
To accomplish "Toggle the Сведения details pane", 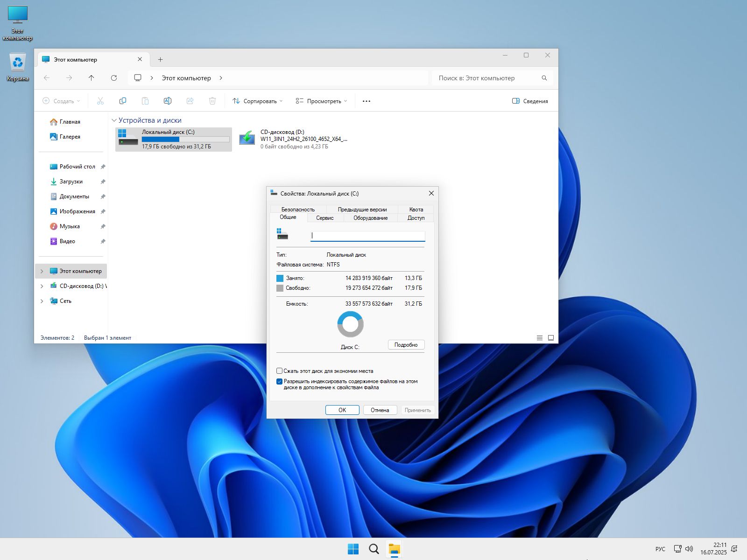I will click(x=530, y=101).
